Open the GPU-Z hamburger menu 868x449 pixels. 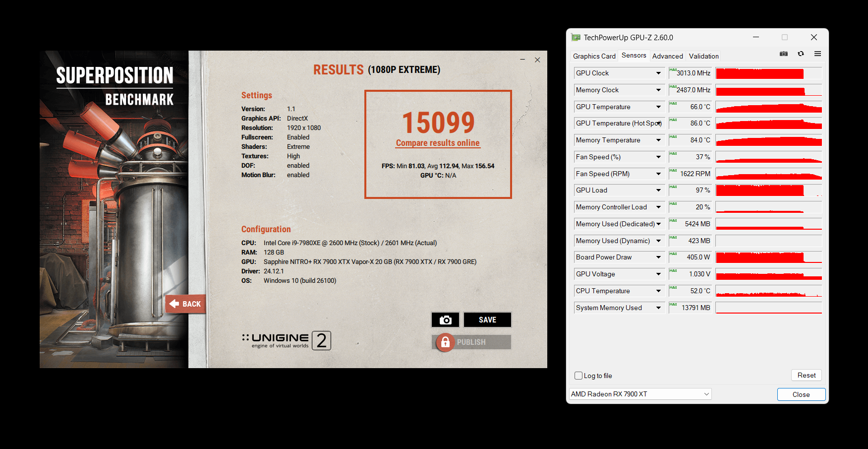click(x=817, y=54)
